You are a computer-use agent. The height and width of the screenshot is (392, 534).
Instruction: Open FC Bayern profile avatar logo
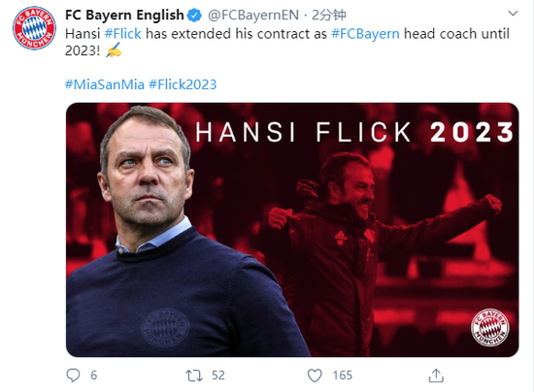(x=34, y=28)
